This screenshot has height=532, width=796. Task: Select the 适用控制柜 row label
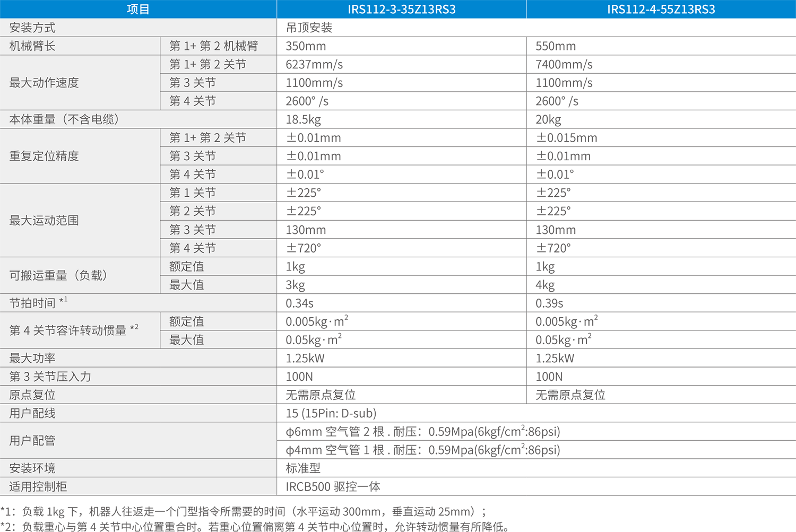click(x=38, y=486)
